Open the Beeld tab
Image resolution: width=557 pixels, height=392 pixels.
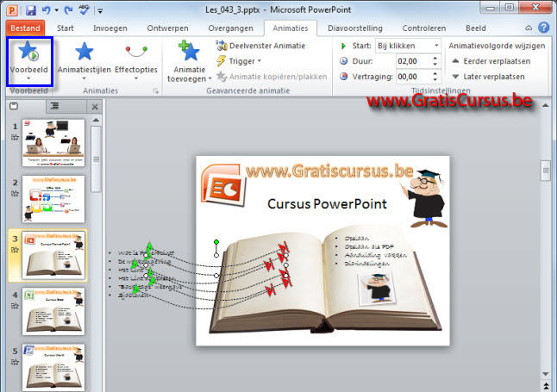476,28
